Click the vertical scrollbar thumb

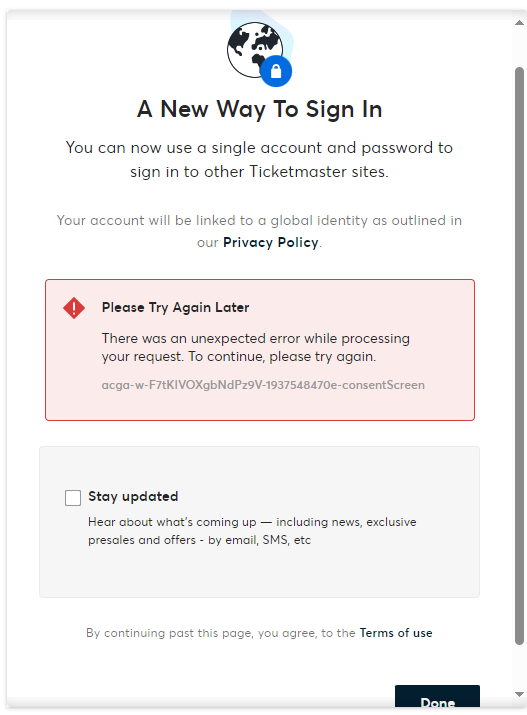point(519,356)
